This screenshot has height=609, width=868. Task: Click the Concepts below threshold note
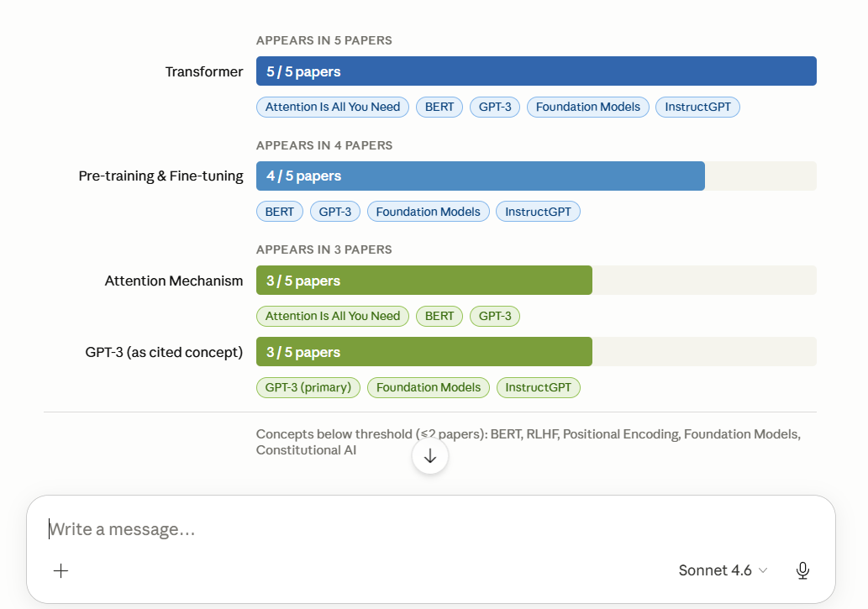528,442
